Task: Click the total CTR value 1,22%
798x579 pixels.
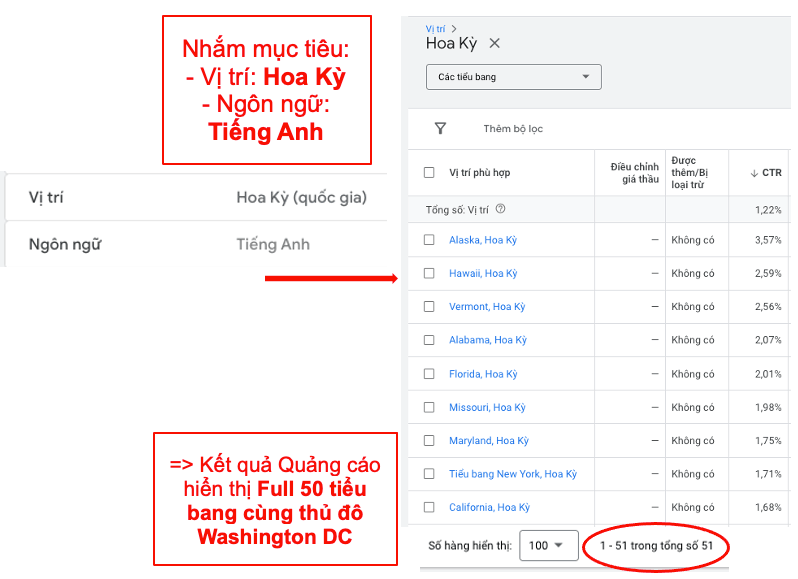Action: (768, 210)
